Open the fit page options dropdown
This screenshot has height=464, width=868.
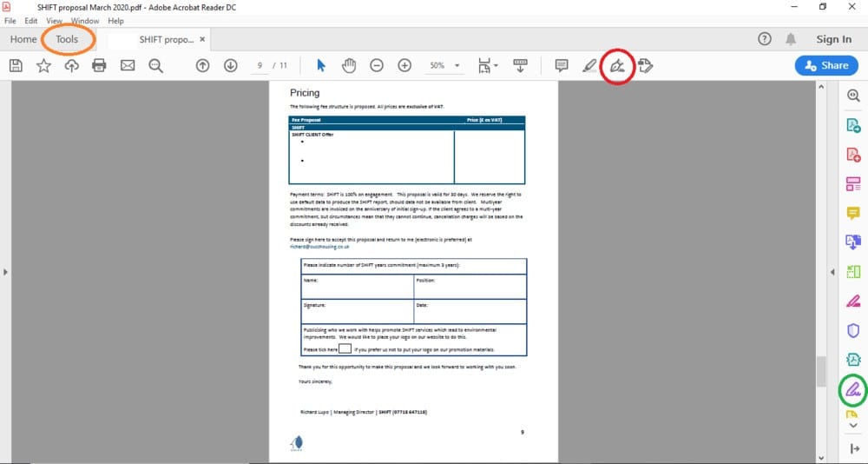tap(488, 66)
